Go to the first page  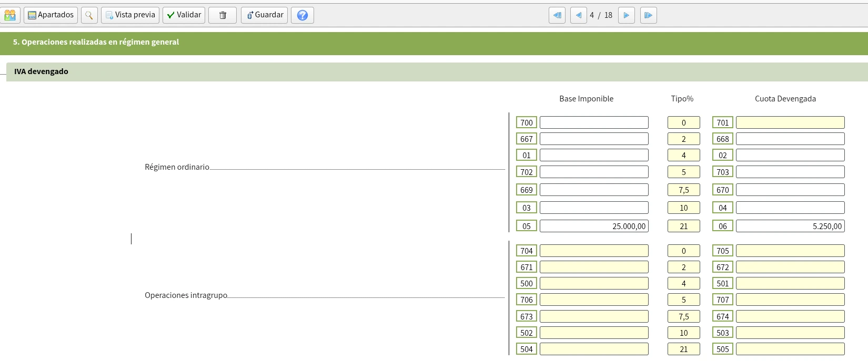click(x=557, y=15)
